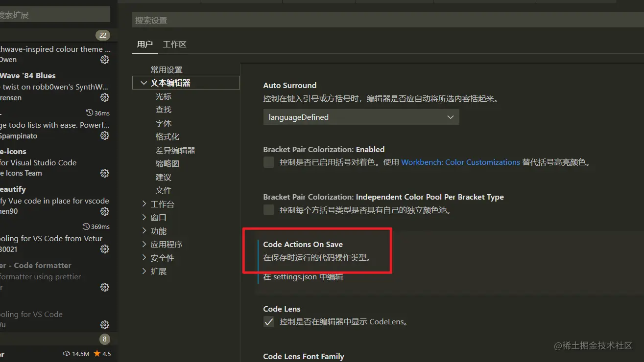Viewport: 644px width, 362px height.
Task: Click the Code Actions On Save title
Action: (x=303, y=245)
